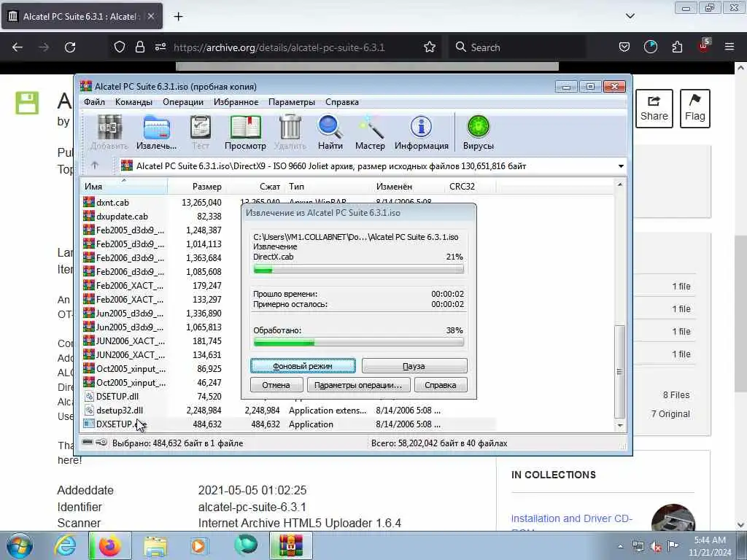Click the Параметры операции button
747x560 pixels.
(x=358, y=385)
